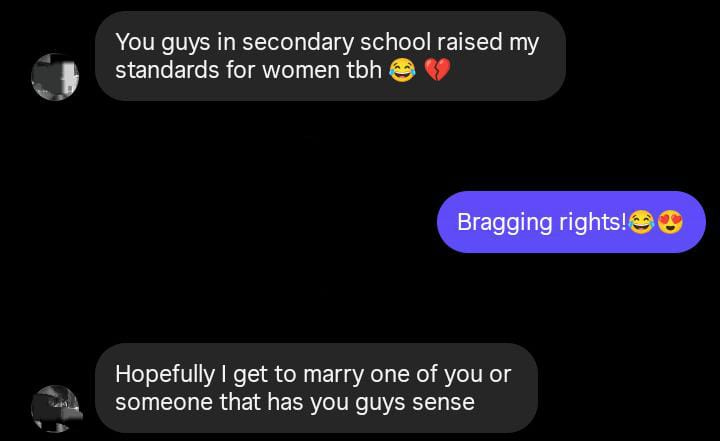Image resolution: width=720 pixels, height=441 pixels.
Task: Select the 'Hopefully I get to marry' message bubble
Action: [316, 388]
